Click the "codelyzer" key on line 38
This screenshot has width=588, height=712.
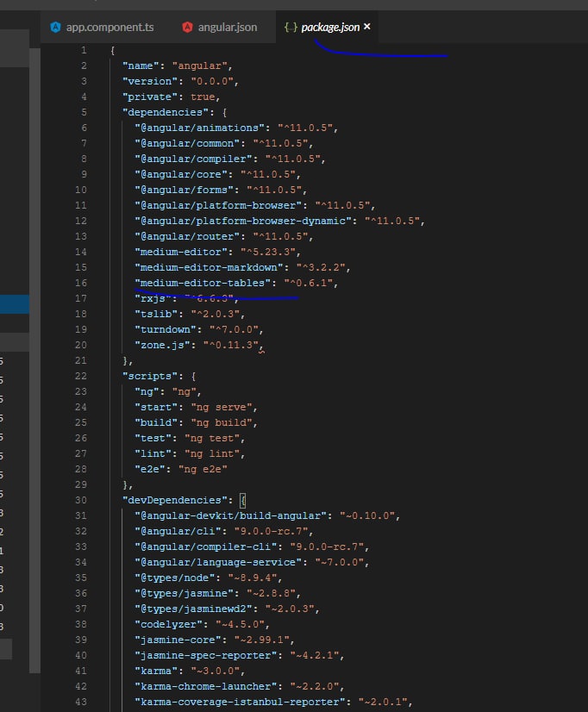click(x=168, y=624)
